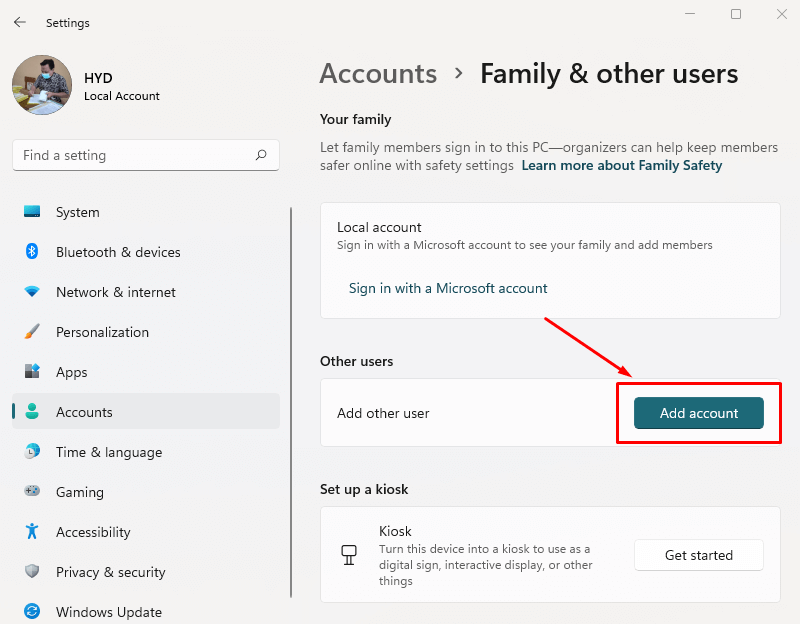Select Accounts in the navigation sidebar

[84, 412]
